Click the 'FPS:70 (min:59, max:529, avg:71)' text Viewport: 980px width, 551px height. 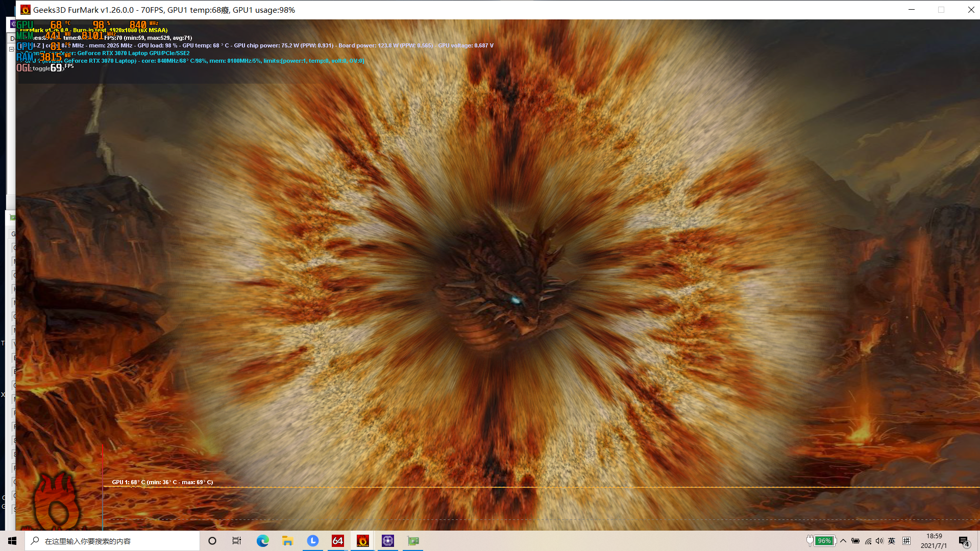pyautogui.click(x=148, y=38)
